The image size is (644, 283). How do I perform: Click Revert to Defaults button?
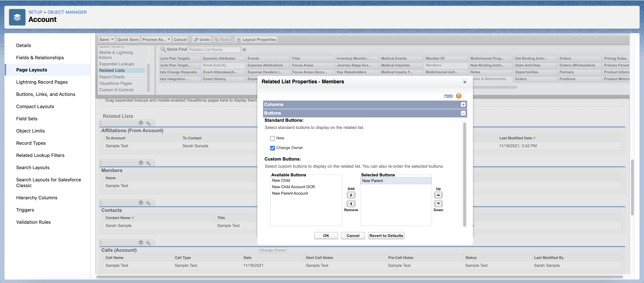[x=386, y=236]
